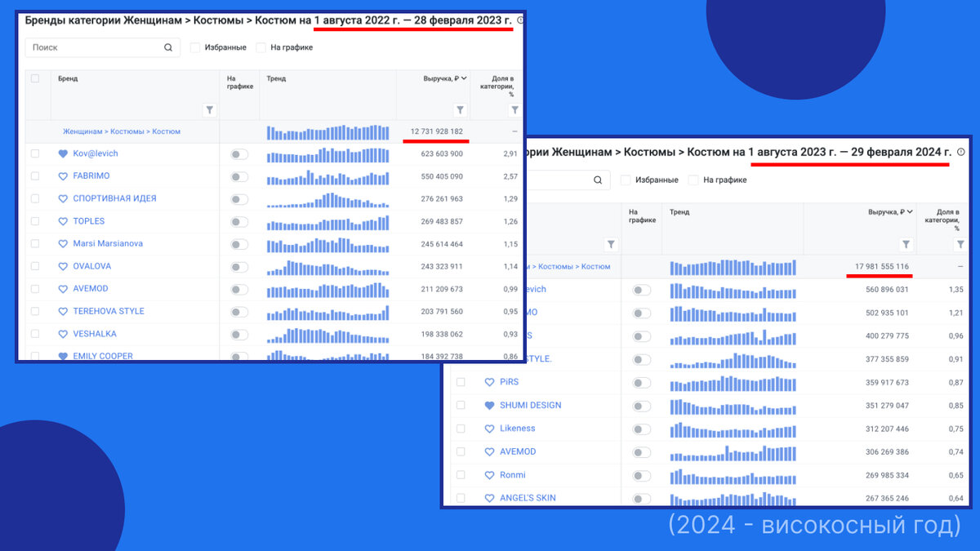Open the SHUMI DESIGN brand link
This screenshot has width=980, height=551.
(x=530, y=405)
